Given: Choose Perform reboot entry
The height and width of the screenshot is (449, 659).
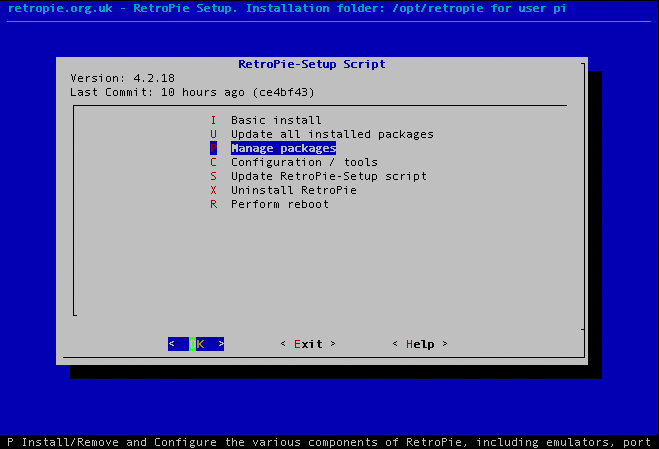Looking at the screenshot, I should (280, 204).
